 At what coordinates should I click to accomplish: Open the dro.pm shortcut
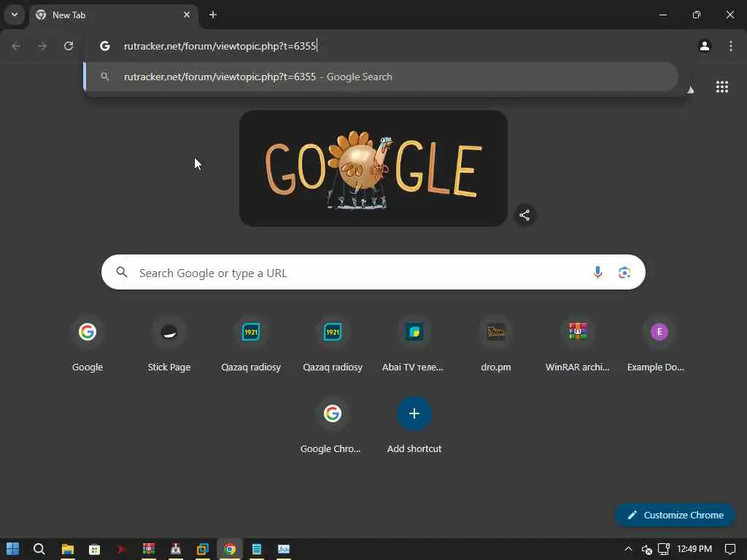[x=496, y=344]
